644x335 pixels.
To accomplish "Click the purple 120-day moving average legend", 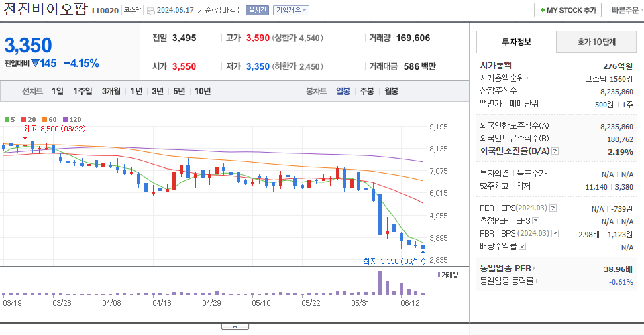I will pos(72,120).
